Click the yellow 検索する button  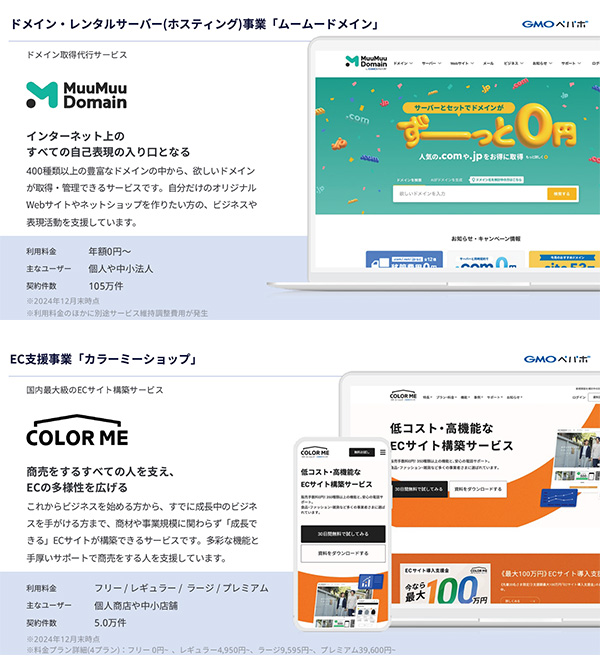coord(562,194)
